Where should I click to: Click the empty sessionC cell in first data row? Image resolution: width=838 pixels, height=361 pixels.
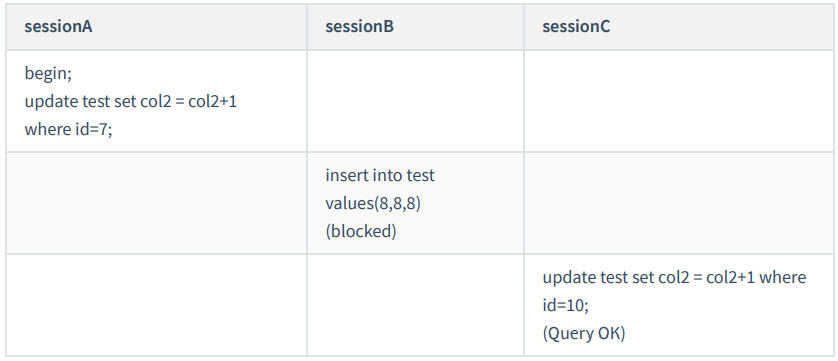point(679,101)
